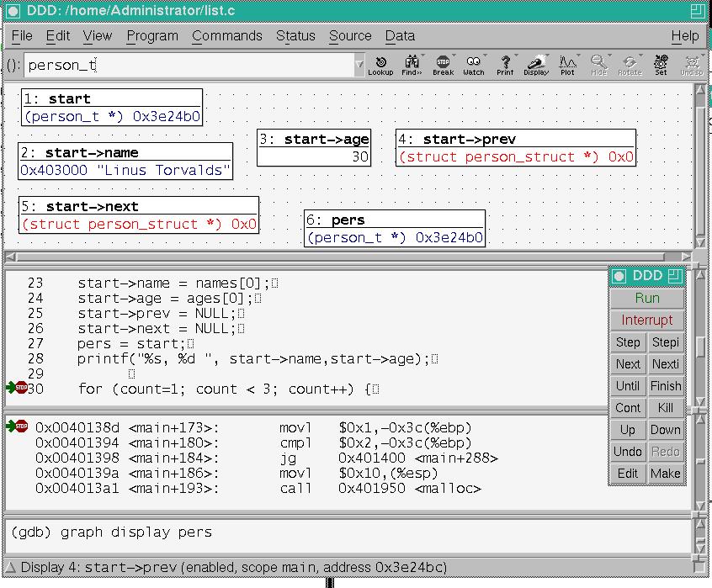Click the Rotate toolbar icon
The image size is (712, 588).
pyautogui.click(x=630, y=66)
